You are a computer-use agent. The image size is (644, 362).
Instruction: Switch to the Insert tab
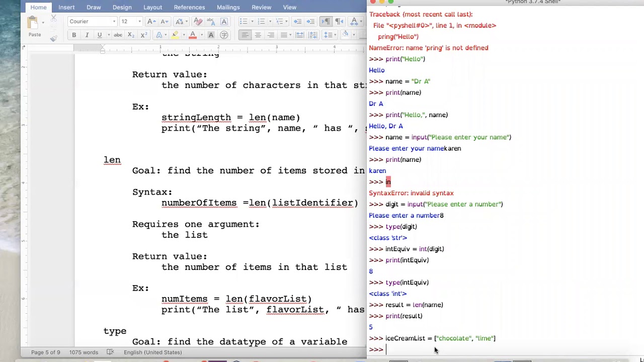pyautogui.click(x=66, y=7)
